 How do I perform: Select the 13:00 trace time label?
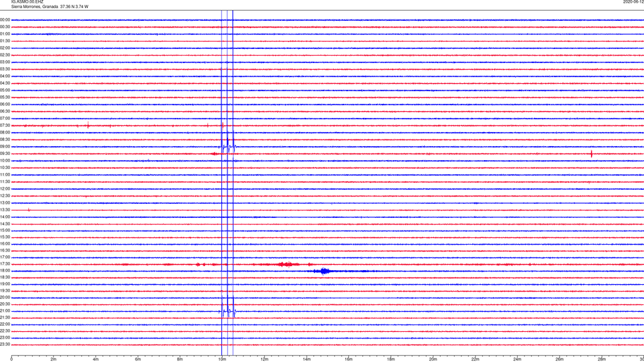5,203
